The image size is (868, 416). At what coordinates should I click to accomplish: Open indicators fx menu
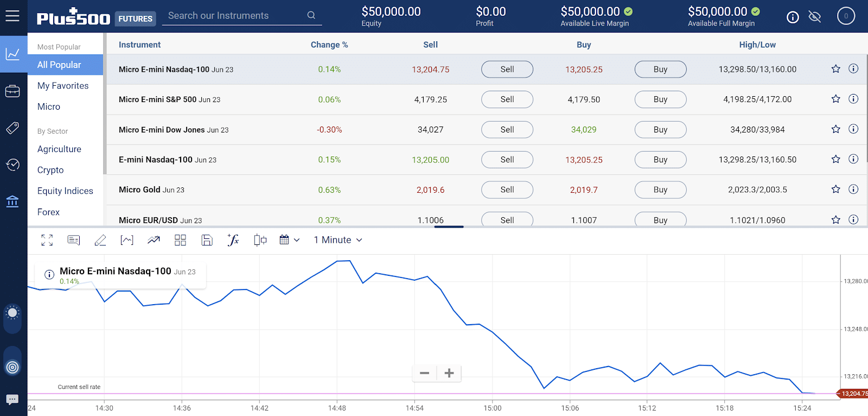click(233, 240)
